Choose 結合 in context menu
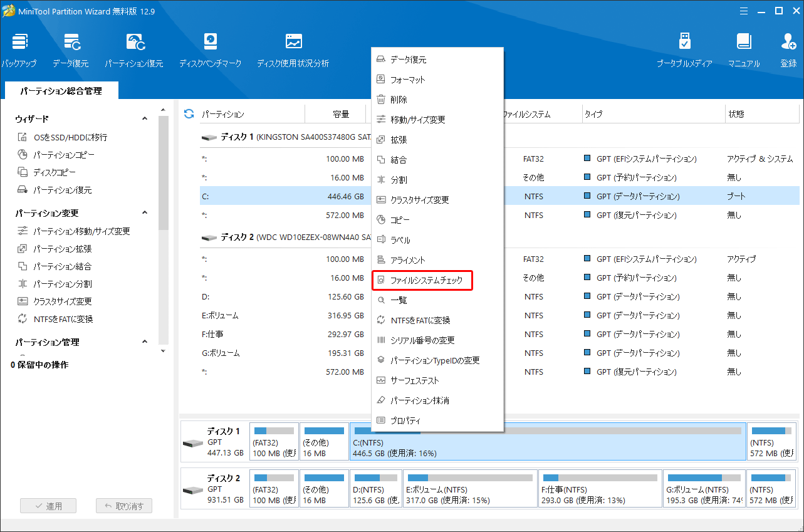 [x=437, y=160]
